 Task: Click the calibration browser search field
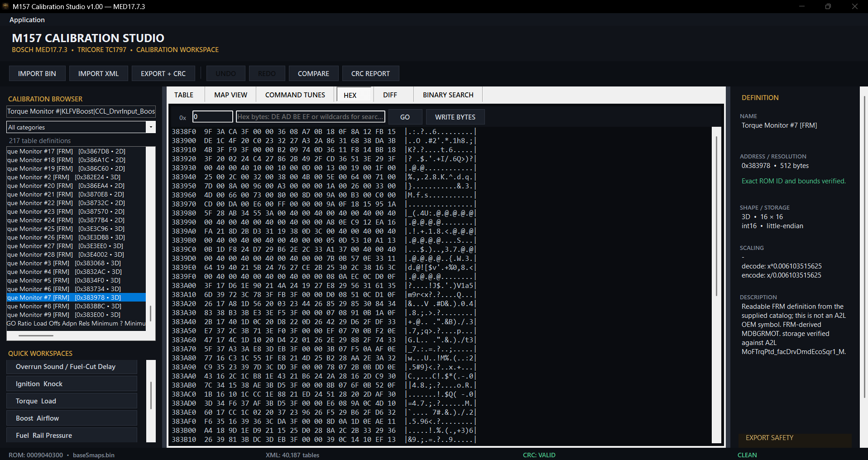pyautogui.click(x=81, y=111)
